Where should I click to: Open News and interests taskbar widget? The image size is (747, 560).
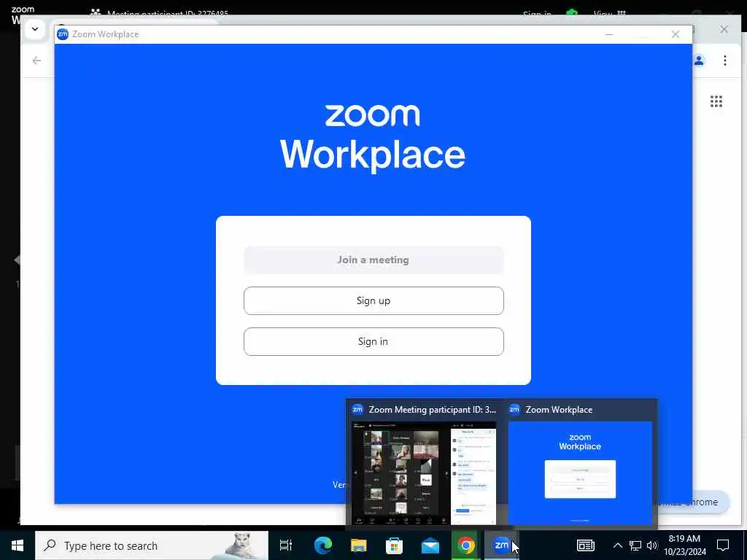tap(586, 545)
